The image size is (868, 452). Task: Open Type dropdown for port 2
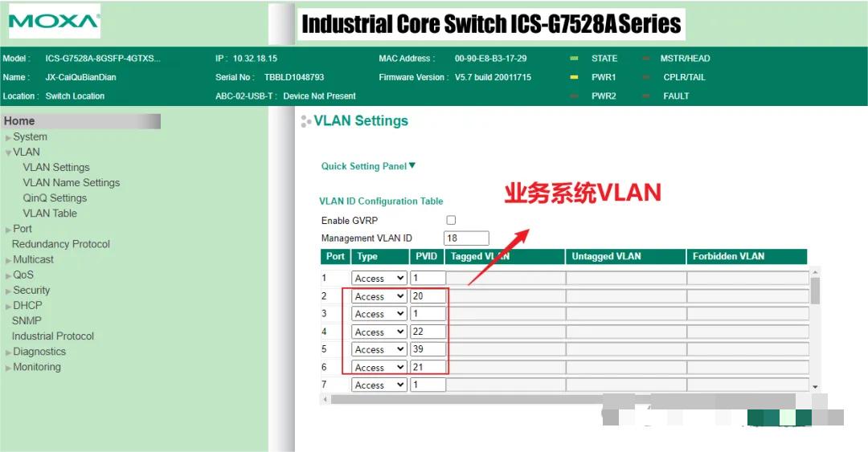[379, 296]
